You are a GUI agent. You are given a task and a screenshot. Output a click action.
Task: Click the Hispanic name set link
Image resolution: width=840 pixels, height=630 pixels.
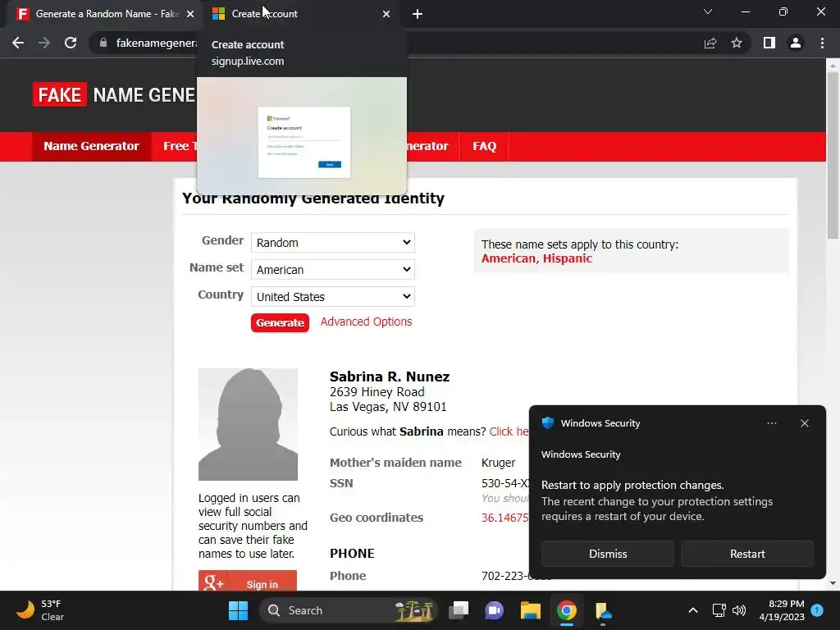568,258
